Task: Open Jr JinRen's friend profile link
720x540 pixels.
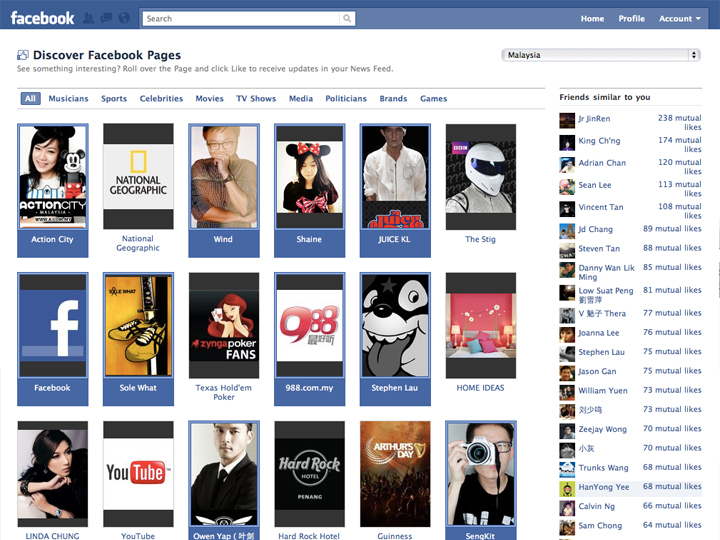Action: [593, 119]
